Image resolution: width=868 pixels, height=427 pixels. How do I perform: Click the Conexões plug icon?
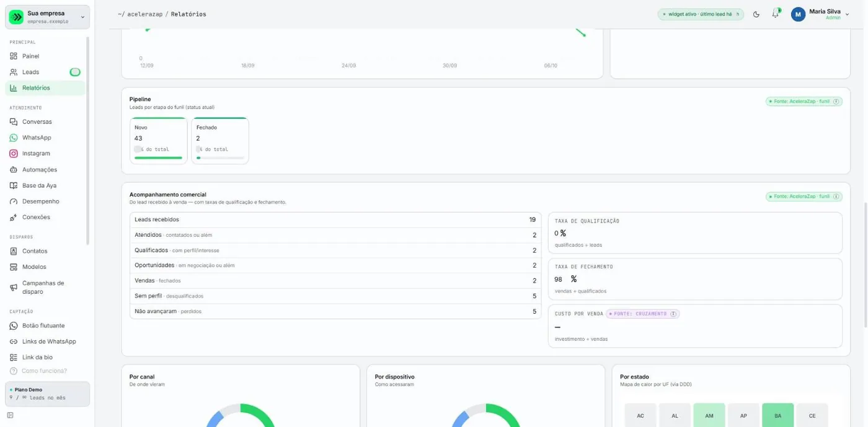pos(14,218)
